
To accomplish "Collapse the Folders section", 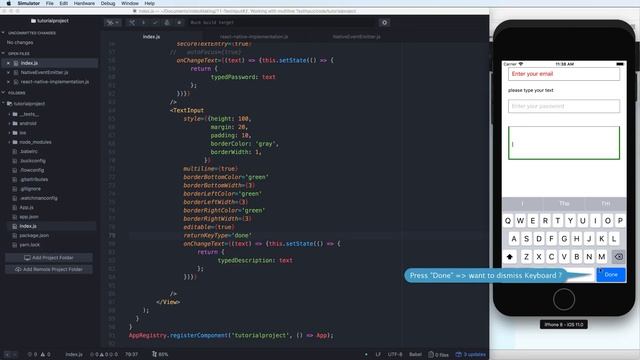I will (x=3, y=93).
